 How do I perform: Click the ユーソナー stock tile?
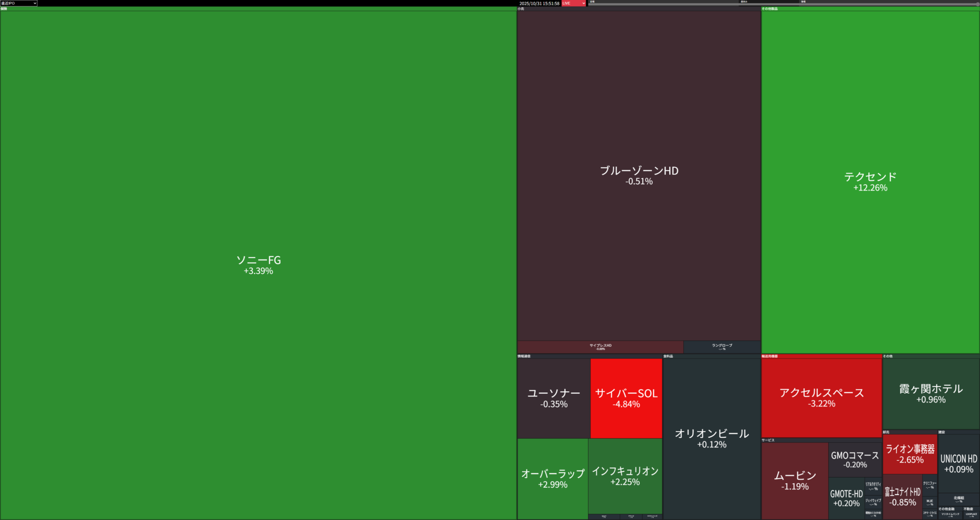554,398
